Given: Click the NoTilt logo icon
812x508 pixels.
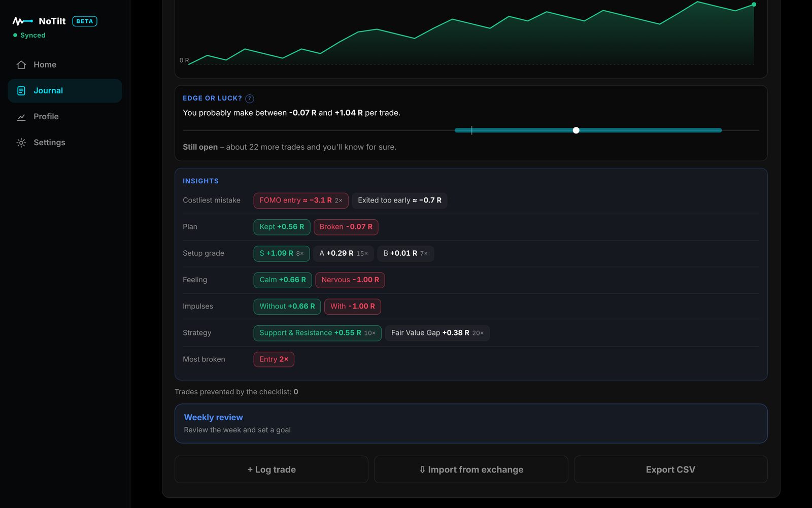Looking at the screenshot, I should tap(23, 21).
